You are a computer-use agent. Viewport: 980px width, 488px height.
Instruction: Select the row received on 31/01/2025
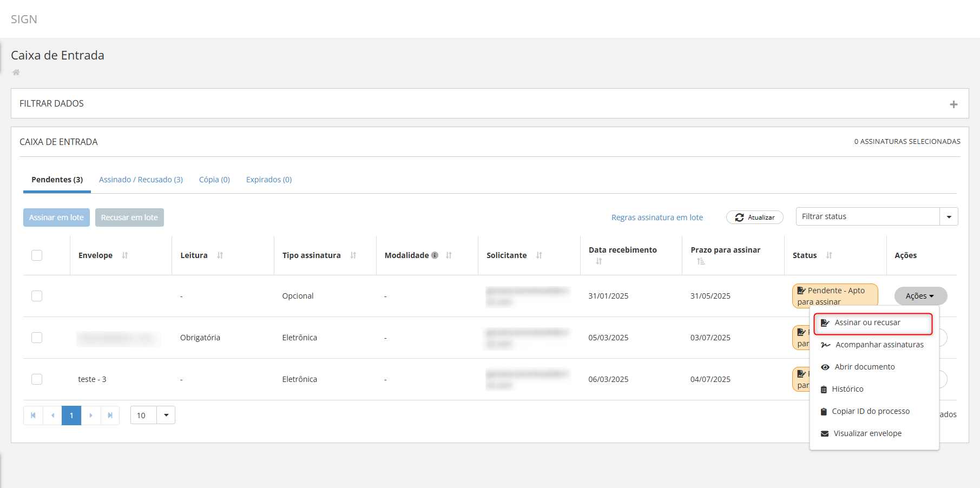(x=37, y=296)
